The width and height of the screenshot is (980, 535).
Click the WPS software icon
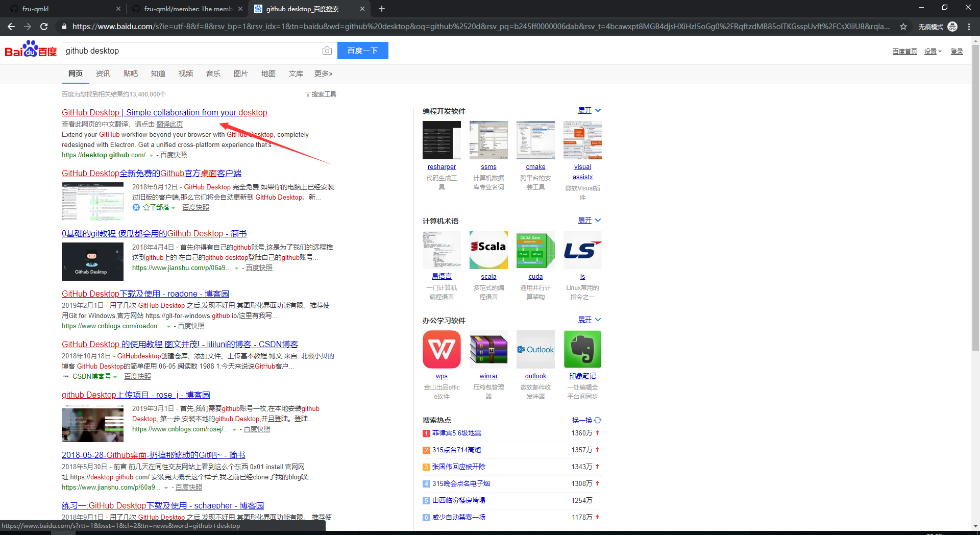[x=441, y=349]
